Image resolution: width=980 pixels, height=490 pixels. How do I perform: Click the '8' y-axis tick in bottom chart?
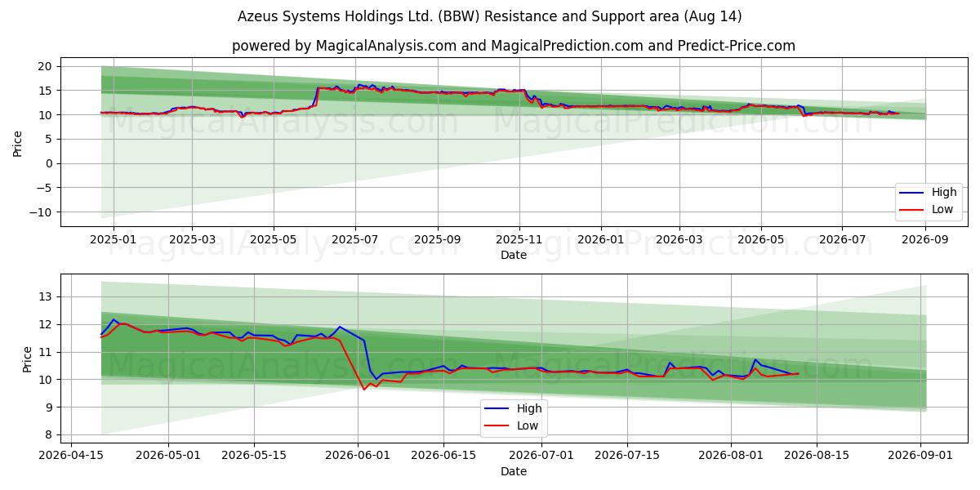48,434
